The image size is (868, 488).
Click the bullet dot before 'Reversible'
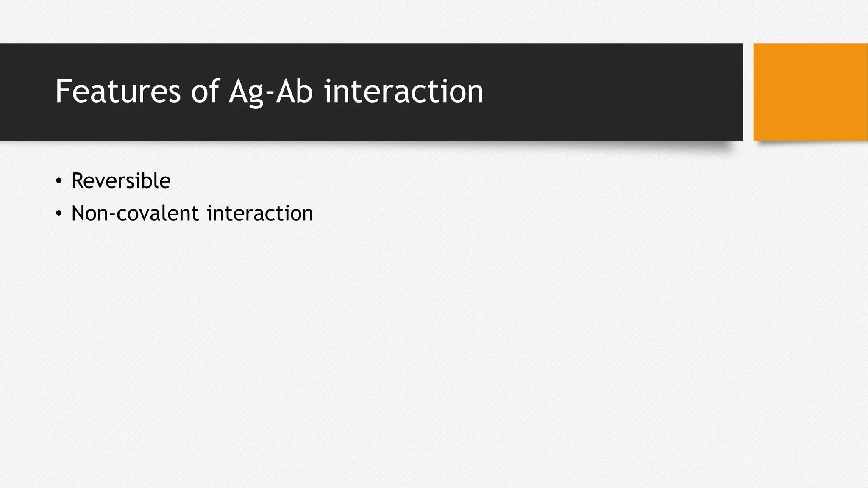coord(58,182)
